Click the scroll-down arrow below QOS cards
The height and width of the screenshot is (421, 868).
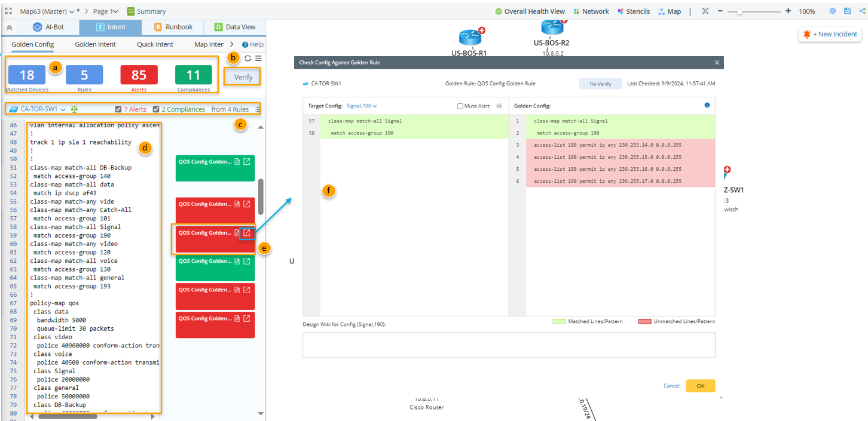[261, 413]
